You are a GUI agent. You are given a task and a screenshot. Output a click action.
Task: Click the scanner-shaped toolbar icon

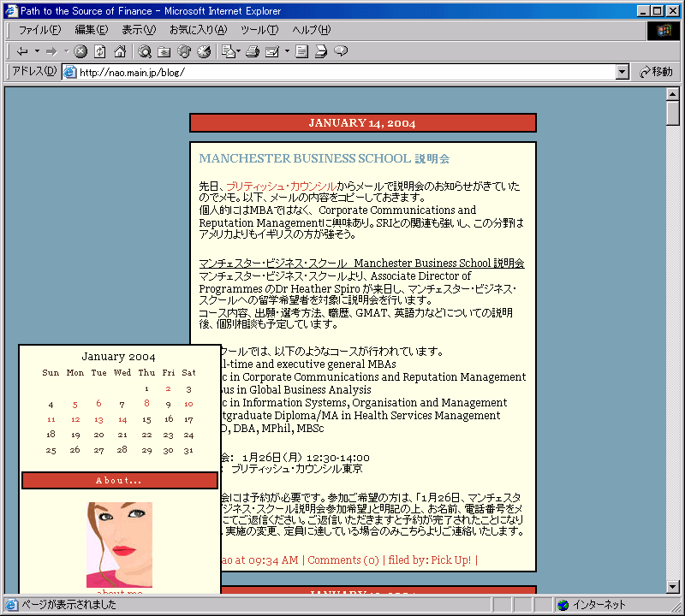click(321, 51)
